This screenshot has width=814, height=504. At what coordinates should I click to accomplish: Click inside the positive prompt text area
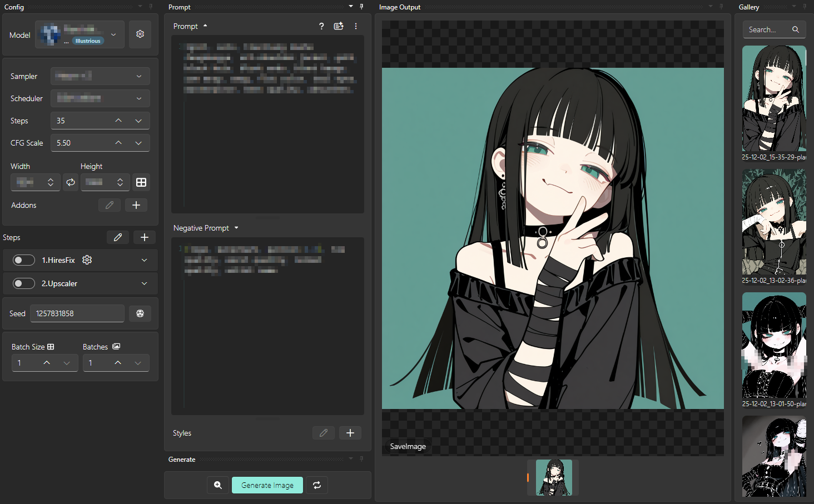click(x=267, y=124)
